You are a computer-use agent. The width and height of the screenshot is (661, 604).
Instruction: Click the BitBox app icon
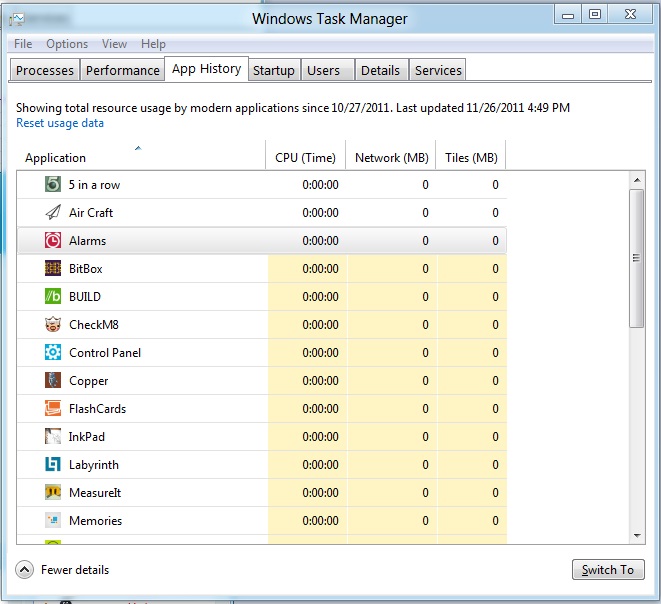53,268
